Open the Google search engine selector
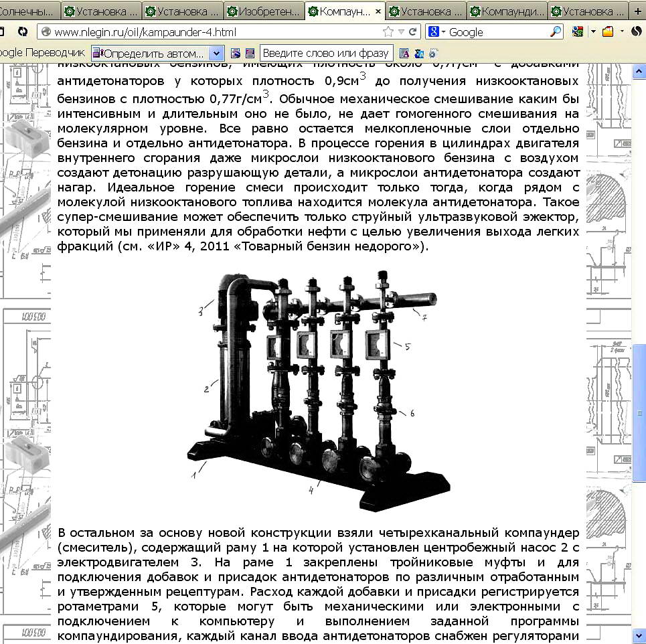646x644 pixels. (x=436, y=31)
